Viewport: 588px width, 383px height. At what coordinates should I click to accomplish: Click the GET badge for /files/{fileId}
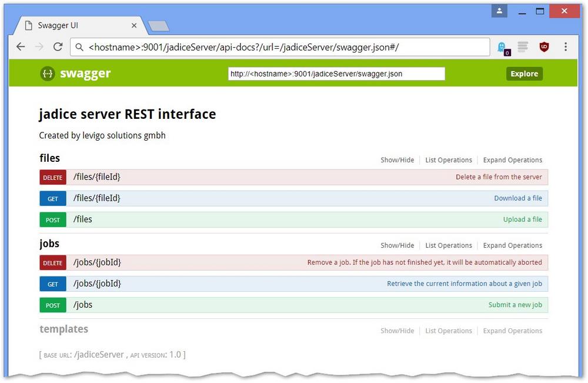(x=53, y=199)
